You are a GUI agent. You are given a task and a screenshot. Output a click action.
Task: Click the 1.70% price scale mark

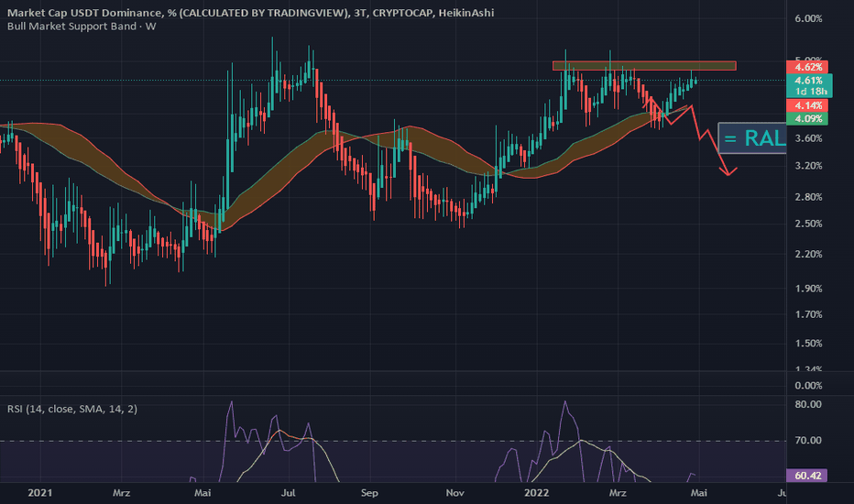click(808, 314)
